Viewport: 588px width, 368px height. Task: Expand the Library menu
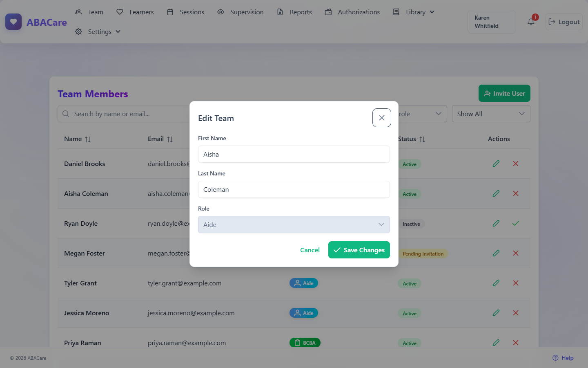pyautogui.click(x=414, y=12)
